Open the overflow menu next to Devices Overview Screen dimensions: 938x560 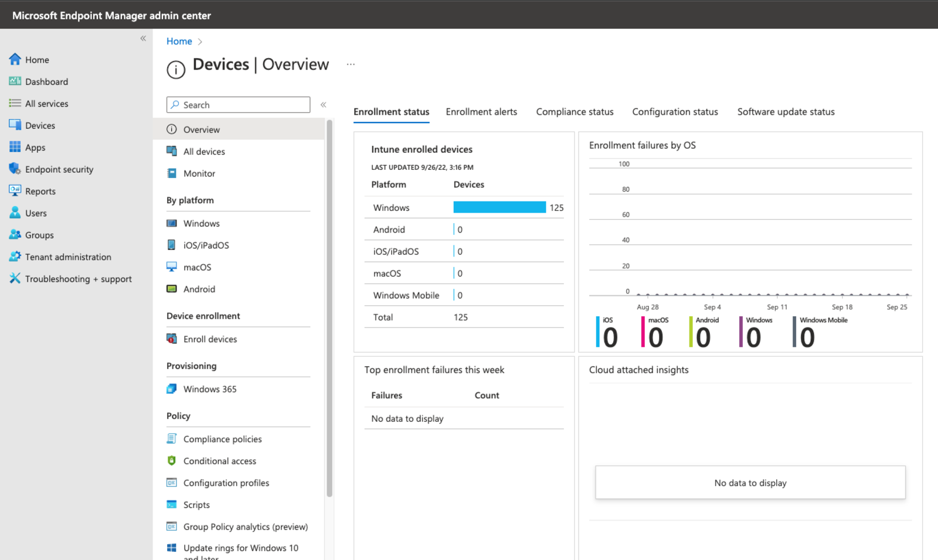pos(351,65)
